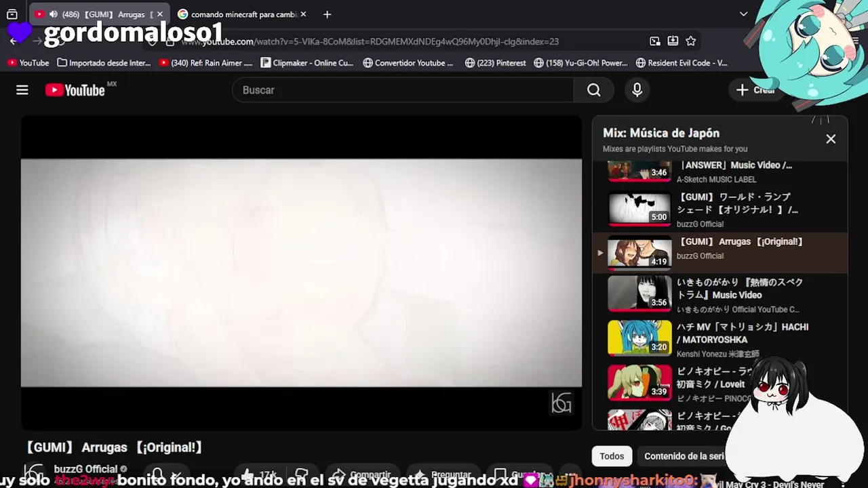This screenshot has width=868, height=488.
Task: Open the buzzG Official channel name
Action: (86, 469)
